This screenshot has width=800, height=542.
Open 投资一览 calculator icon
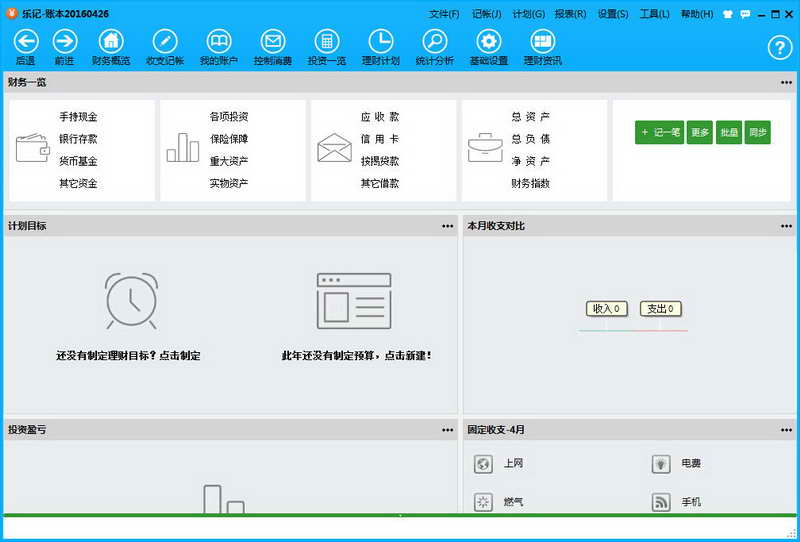tap(326, 41)
